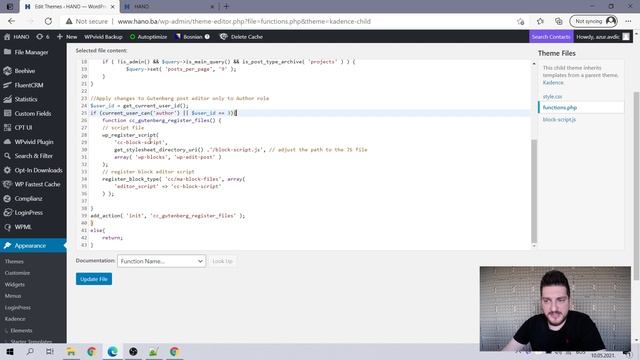Screen dimensions: 640x360
Task: Open the favorites list icon
Action: (540, 21)
